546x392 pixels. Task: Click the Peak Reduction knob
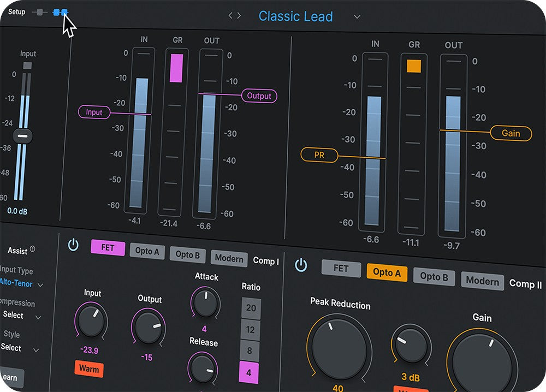click(339, 349)
